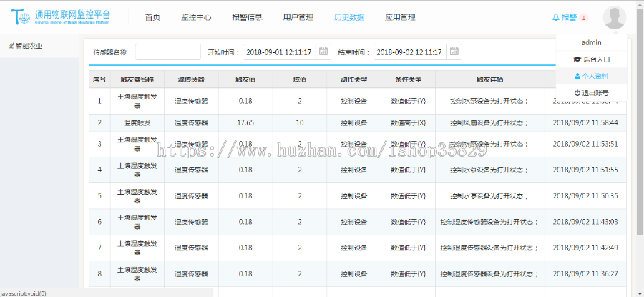Open 后台入口 from user menu
644x297 pixels.
pos(592,59)
